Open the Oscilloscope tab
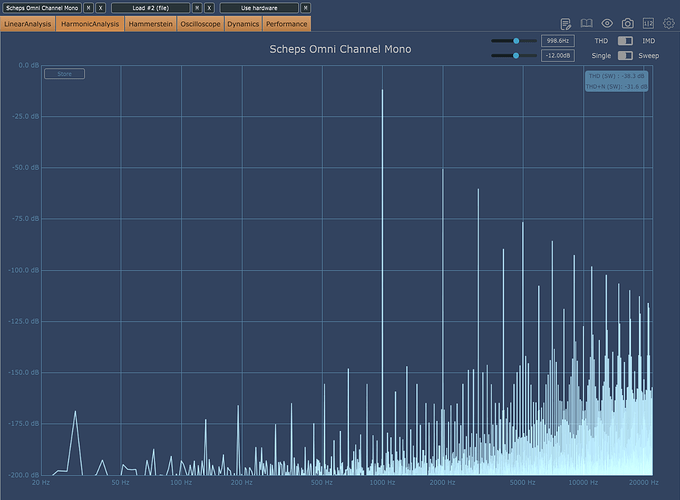 coord(200,24)
